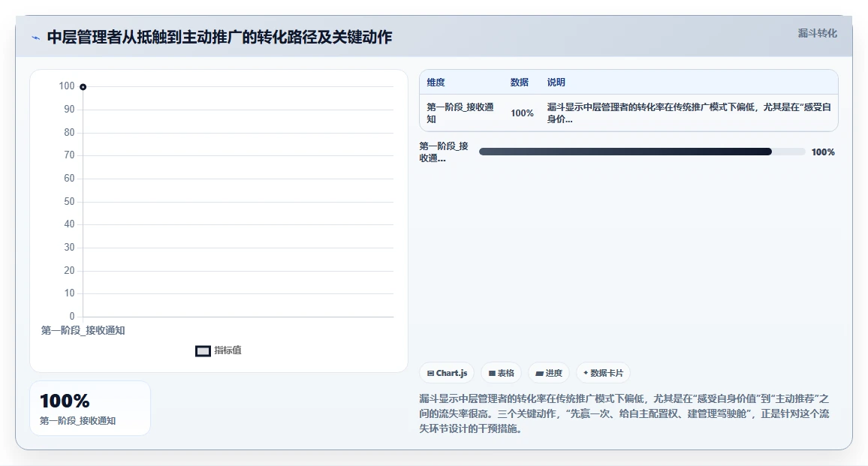Click the table description cell starting 漏斗显示
This screenshot has height=466, width=868.
coord(689,113)
